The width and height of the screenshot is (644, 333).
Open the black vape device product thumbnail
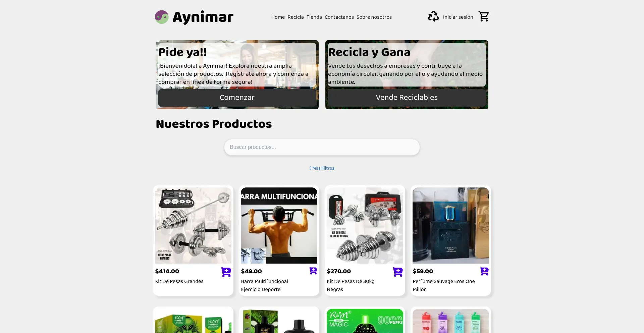point(279,321)
